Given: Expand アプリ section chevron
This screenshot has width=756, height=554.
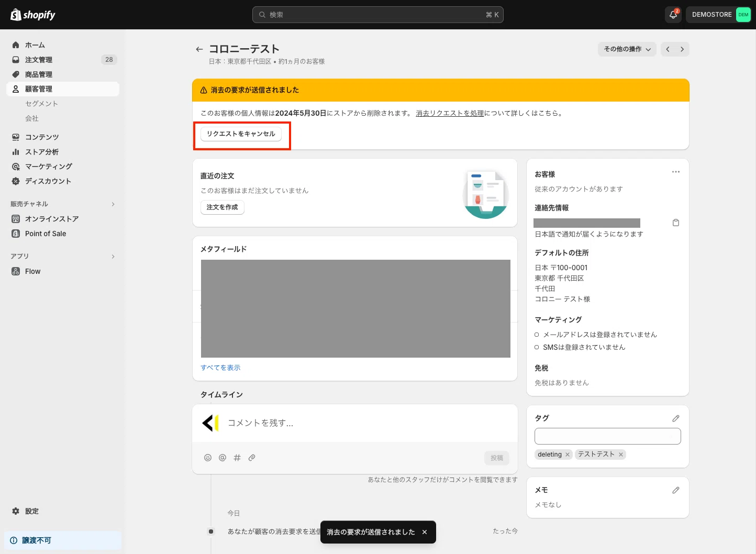Looking at the screenshot, I should point(113,257).
